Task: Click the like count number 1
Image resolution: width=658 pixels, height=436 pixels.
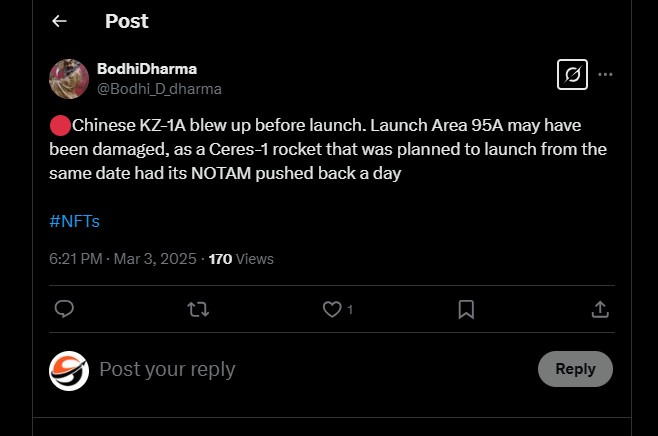Action: (x=350, y=310)
